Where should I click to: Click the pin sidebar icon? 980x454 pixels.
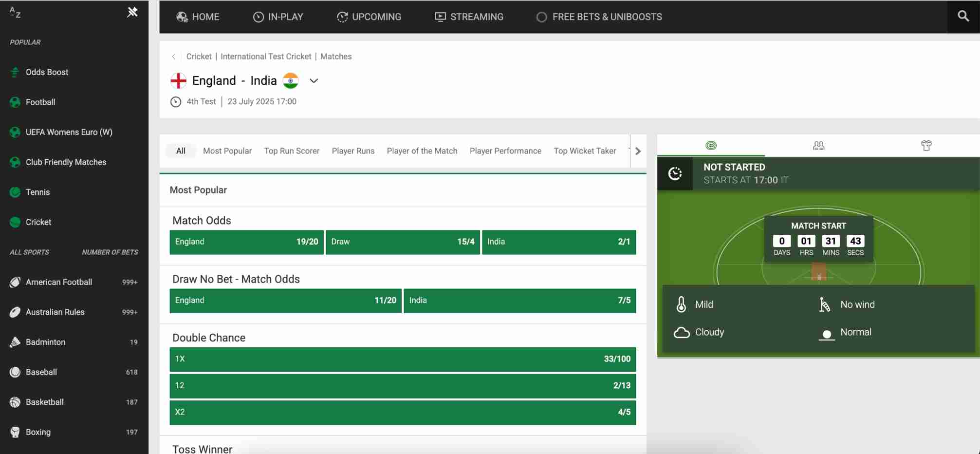(132, 12)
